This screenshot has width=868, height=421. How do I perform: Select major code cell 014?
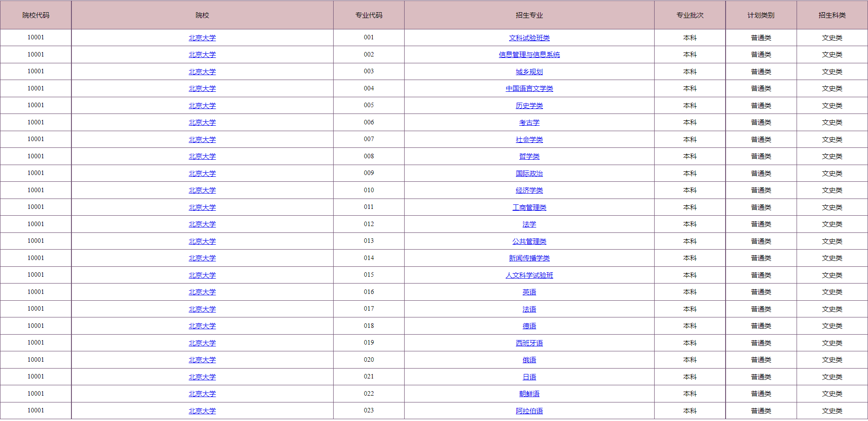369,258
